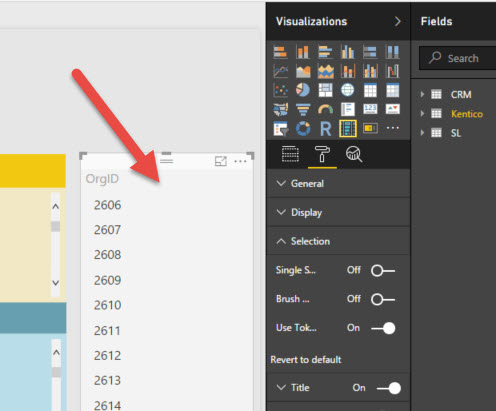Select the Scatter chart visualization

tap(280, 90)
